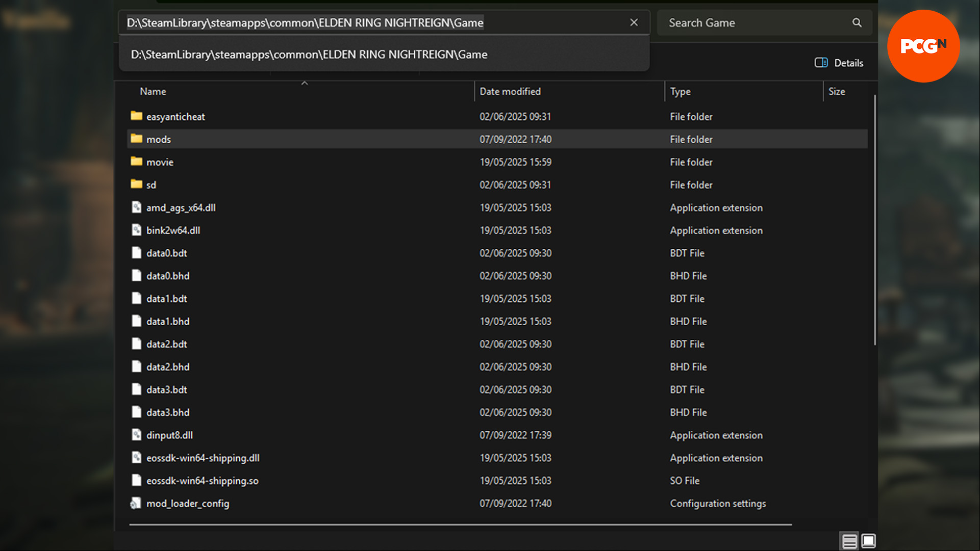Sort by the Date modified column header
This screenshot has height=551, width=980.
(x=510, y=91)
